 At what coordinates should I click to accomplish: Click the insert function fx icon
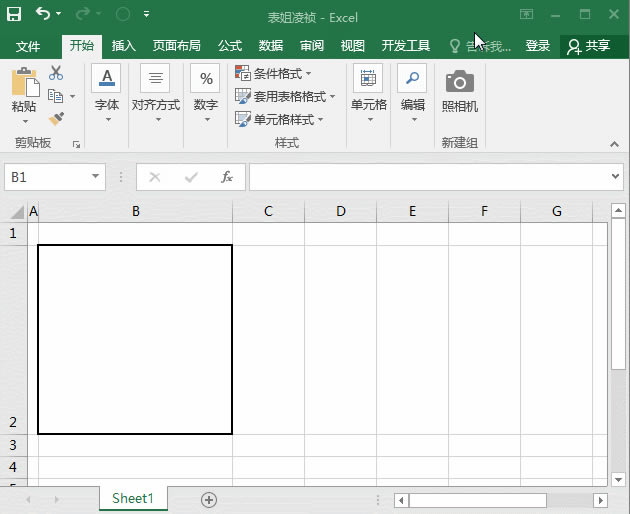pyautogui.click(x=227, y=177)
